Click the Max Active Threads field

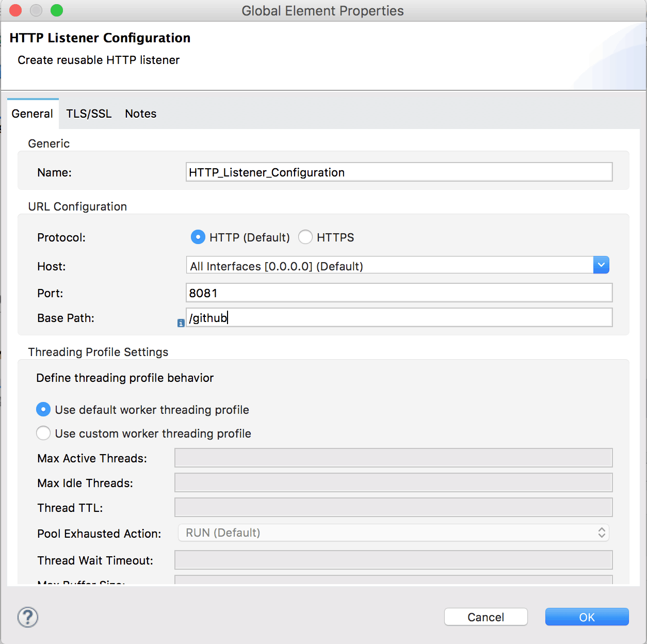394,458
